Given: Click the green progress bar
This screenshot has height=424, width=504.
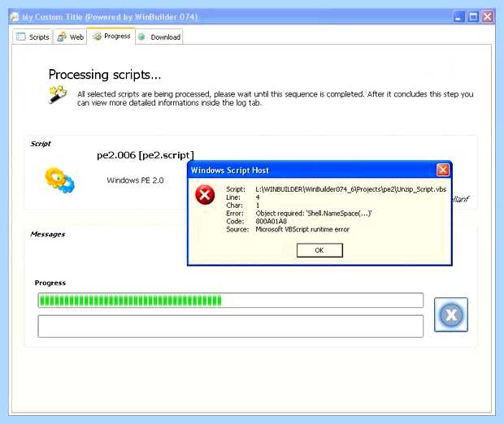Looking at the screenshot, I should pos(231,301).
